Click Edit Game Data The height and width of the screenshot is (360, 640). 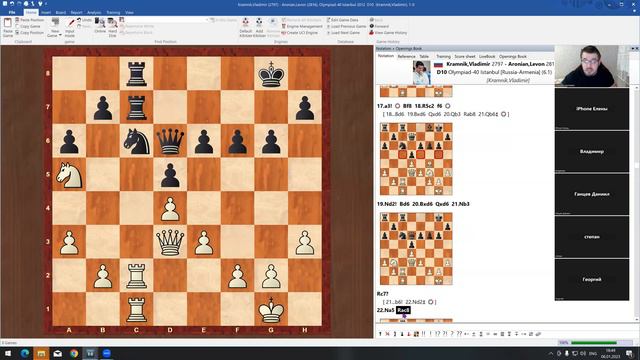[342, 20]
